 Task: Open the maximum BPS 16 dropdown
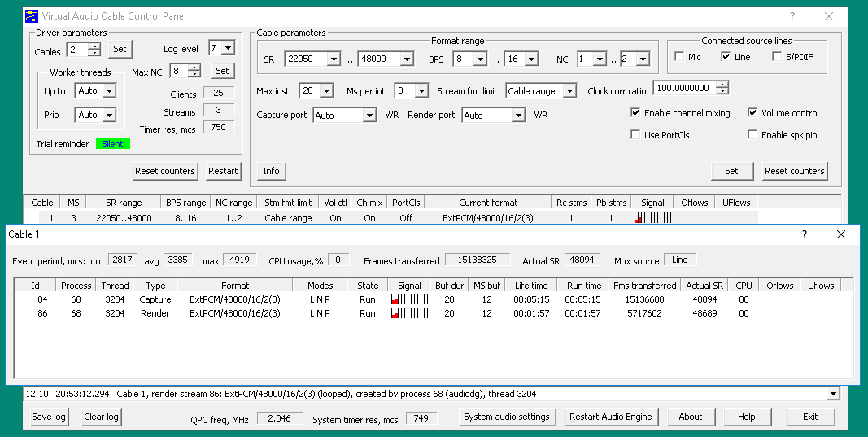(531, 59)
